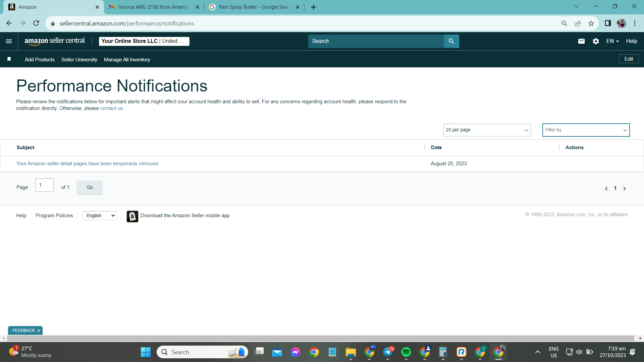
Task: Open the EN language dropdown
Action: coord(612,41)
